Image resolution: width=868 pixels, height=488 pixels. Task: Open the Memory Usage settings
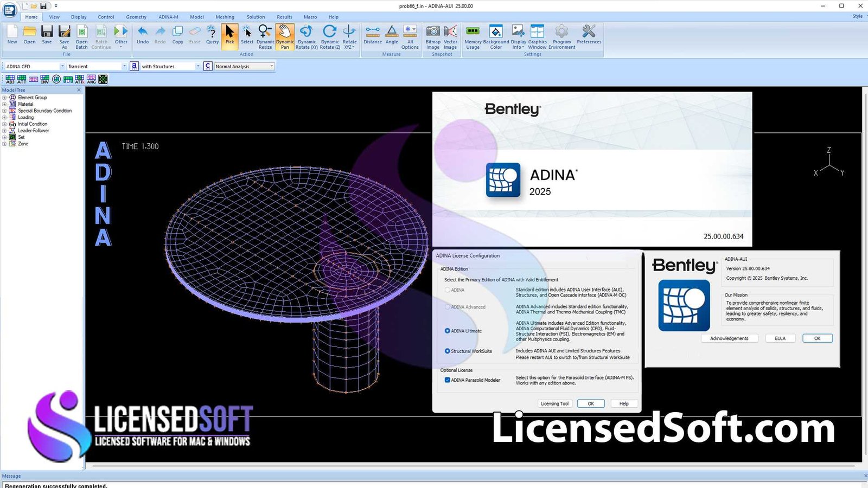(473, 37)
